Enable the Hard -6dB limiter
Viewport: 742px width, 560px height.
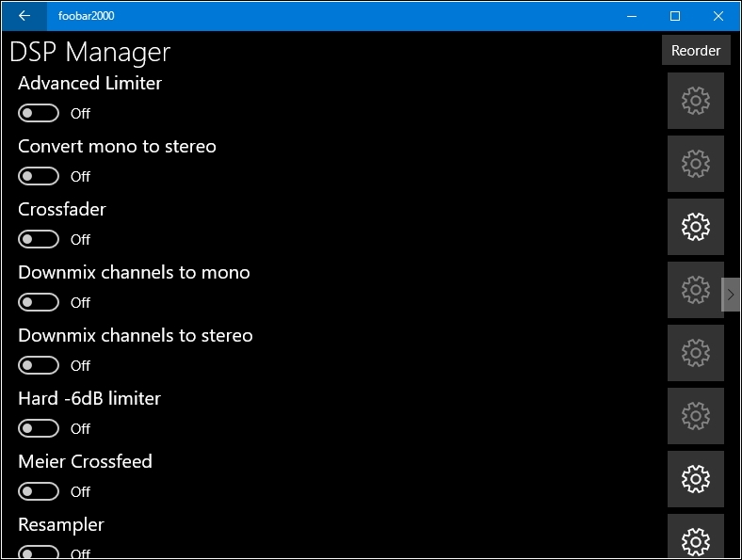(x=39, y=429)
